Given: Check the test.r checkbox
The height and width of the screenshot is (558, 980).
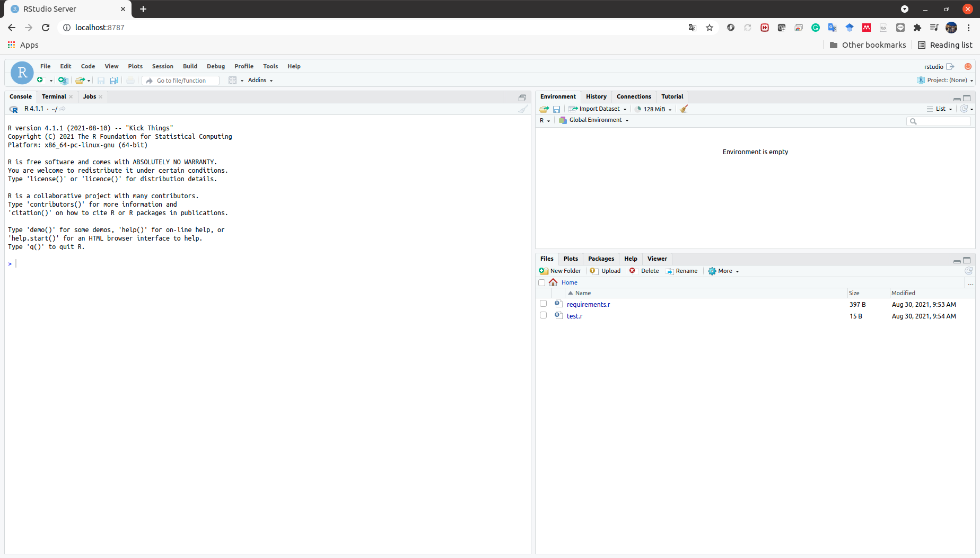Looking at the screenshot, I should point(543,315).
